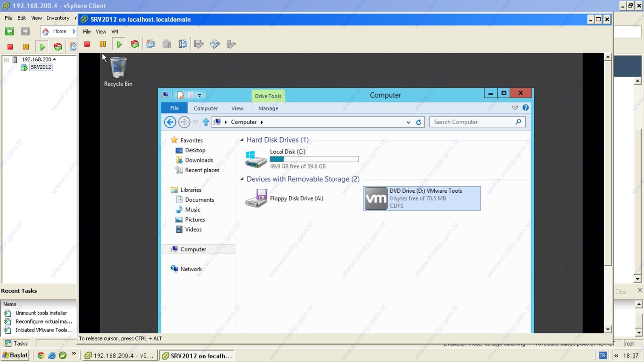Viewport: 644px width, 362px height.
Task: Expand system tray hidden icons arrow
Action: [616, 356]
